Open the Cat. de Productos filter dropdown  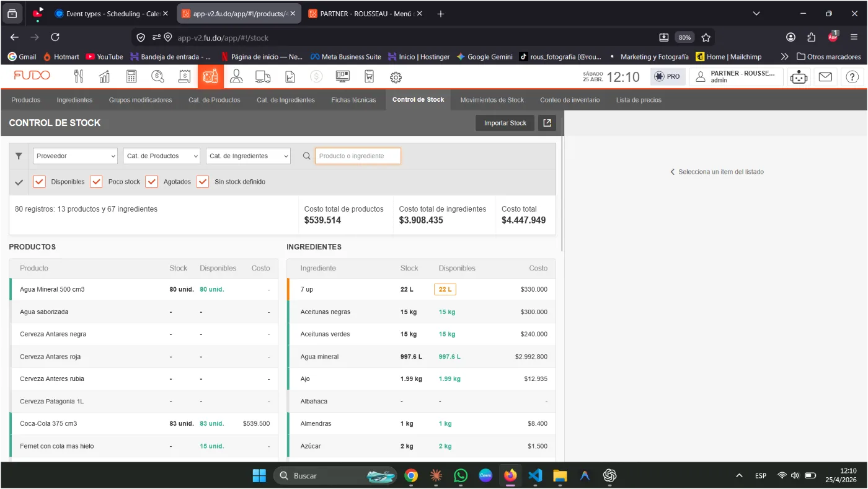162,156
